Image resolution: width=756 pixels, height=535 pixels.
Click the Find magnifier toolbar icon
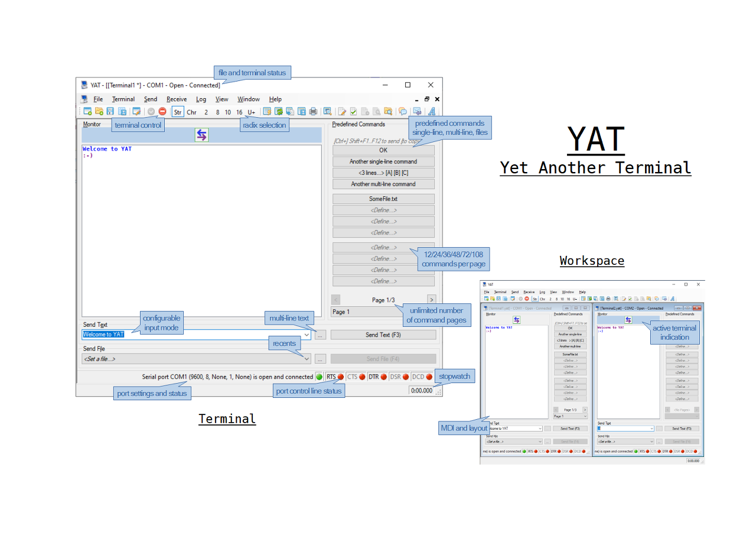point(327,111)
